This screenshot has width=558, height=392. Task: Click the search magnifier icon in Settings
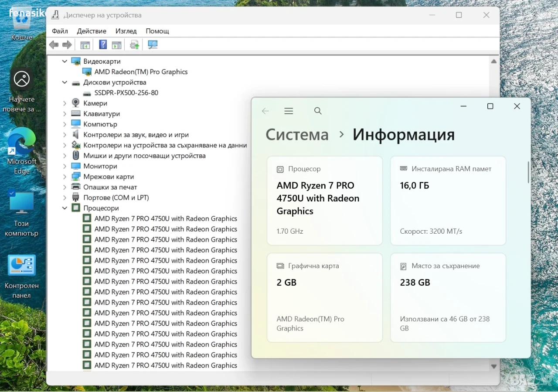(x=318, y=111)
